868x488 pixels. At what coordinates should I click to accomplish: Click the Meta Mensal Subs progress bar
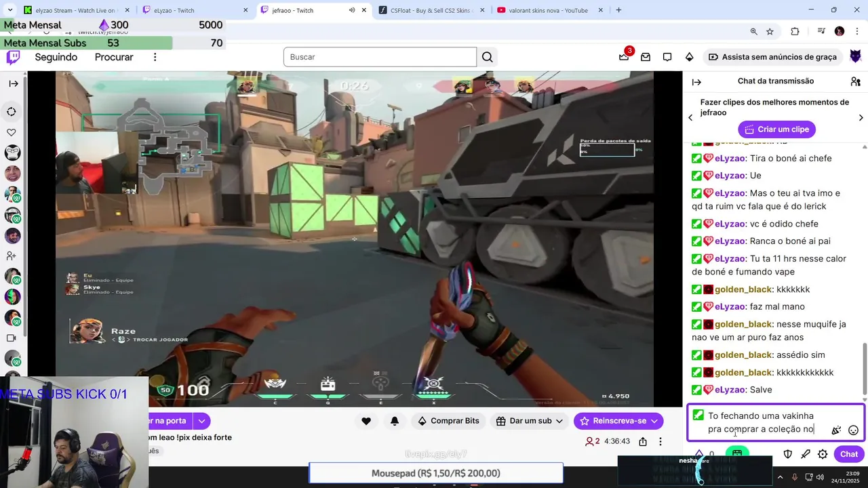(x=112, y=43)
